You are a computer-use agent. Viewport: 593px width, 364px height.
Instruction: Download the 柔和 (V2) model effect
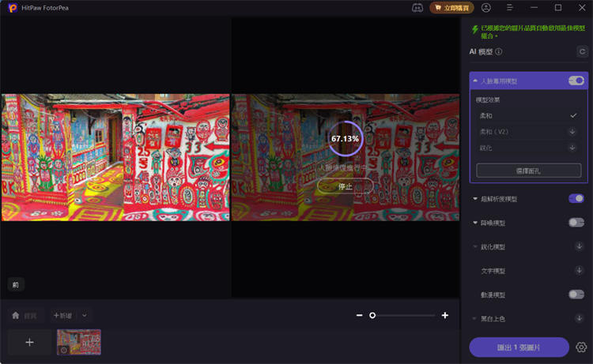572,132
